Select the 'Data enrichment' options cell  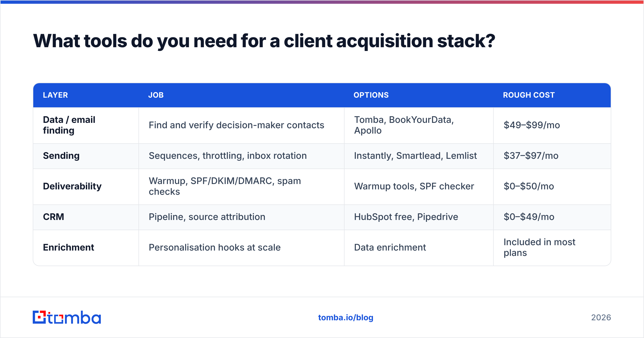coord(419,248)
